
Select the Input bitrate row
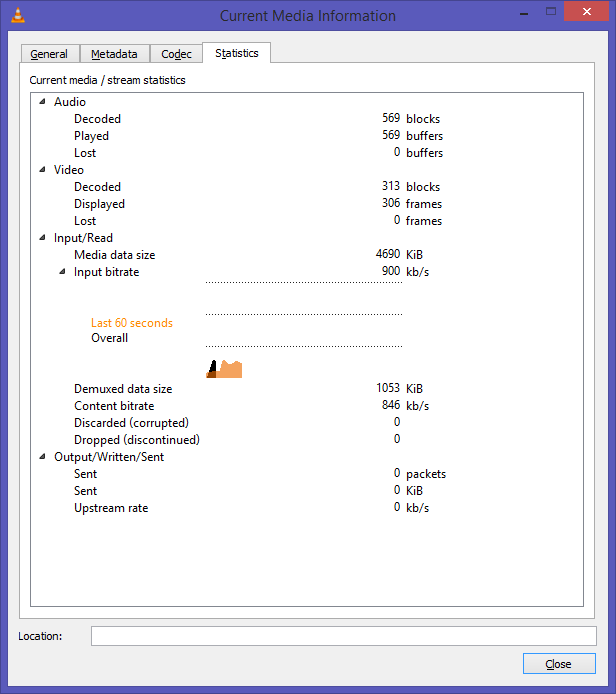[307, 272]
